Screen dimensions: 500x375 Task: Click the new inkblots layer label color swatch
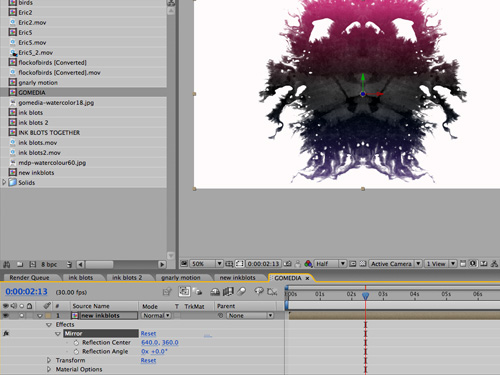click(48, 315)
